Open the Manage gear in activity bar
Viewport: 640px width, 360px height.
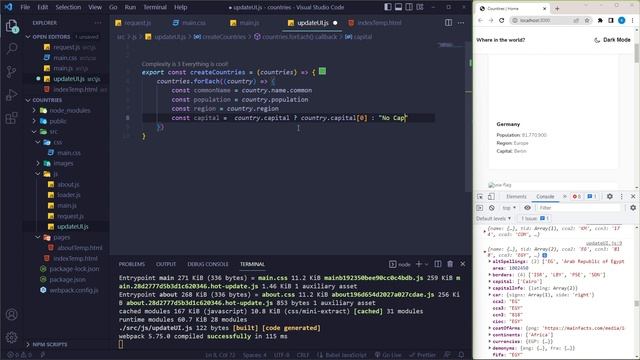(12, 337)
